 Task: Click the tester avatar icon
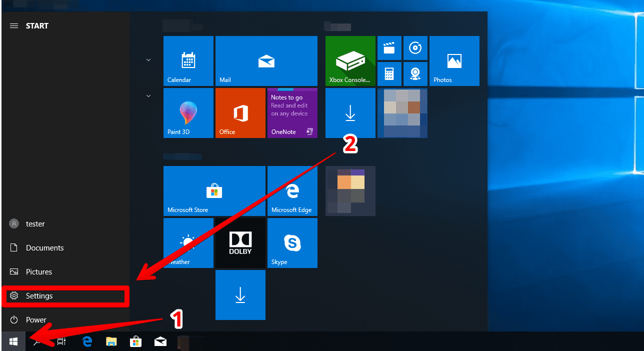coord(14,224)
